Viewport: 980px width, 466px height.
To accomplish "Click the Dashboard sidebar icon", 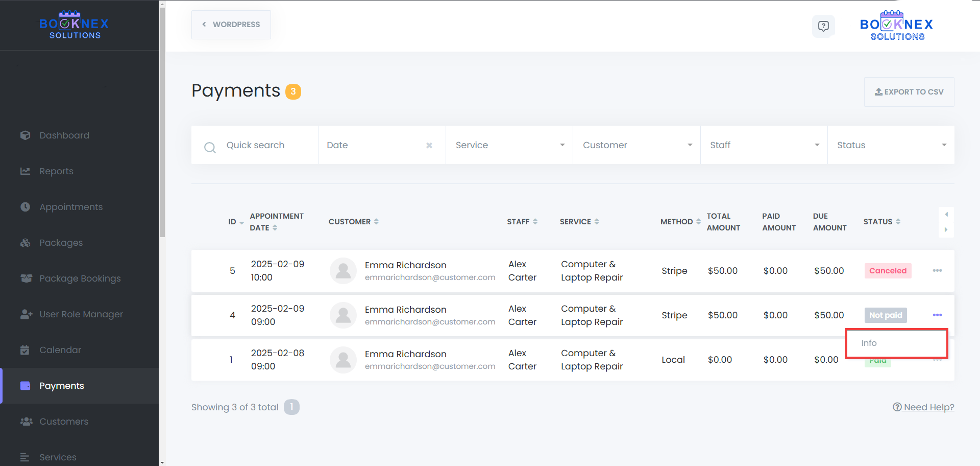I will 26,135.
